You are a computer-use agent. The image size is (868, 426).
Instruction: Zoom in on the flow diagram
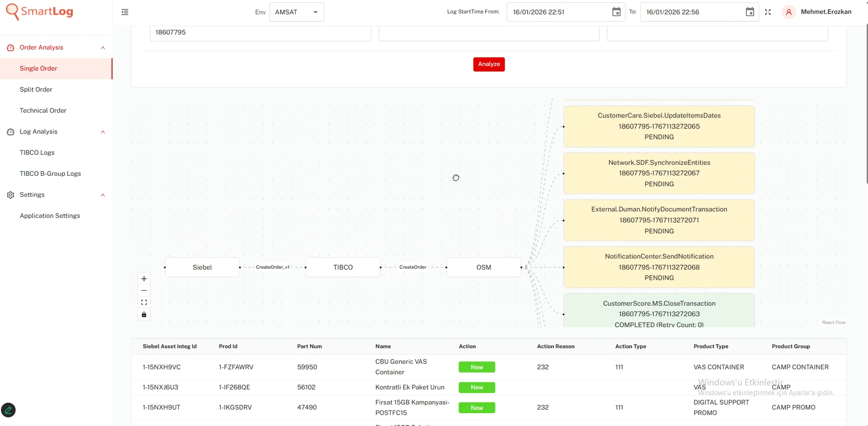tap(144, 279)
